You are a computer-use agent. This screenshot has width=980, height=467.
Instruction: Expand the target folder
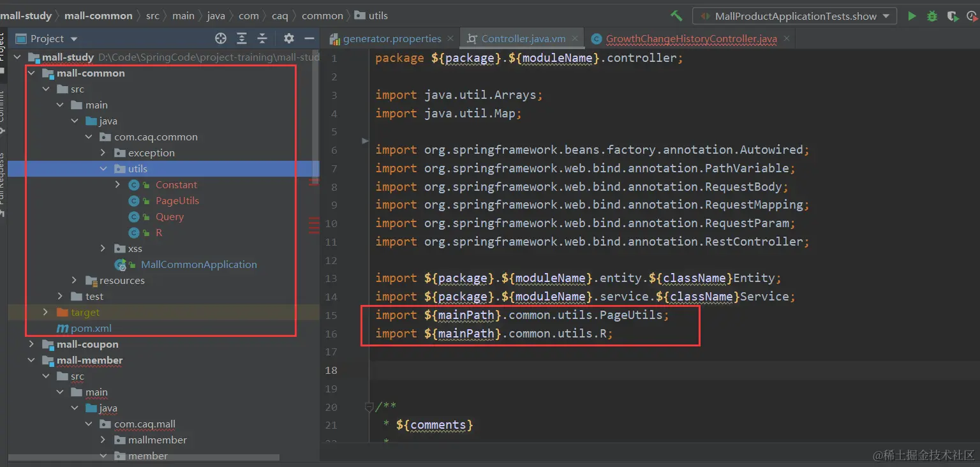(45, 313)
